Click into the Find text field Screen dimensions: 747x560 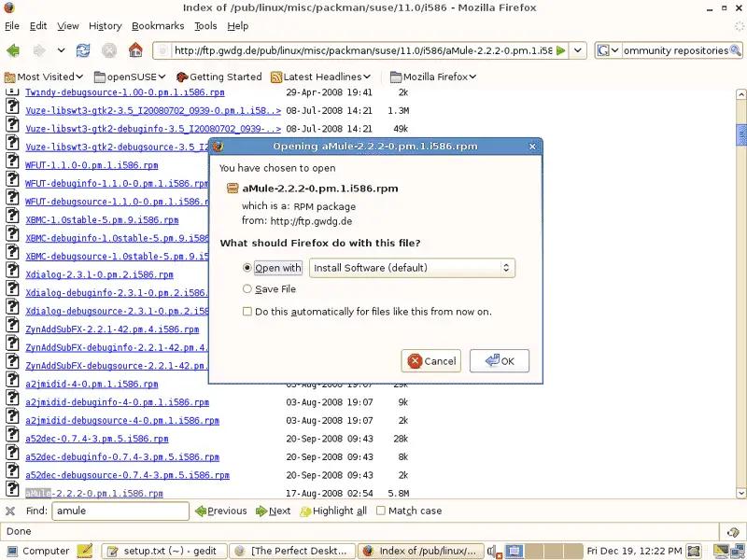click(x=120, y=511)
